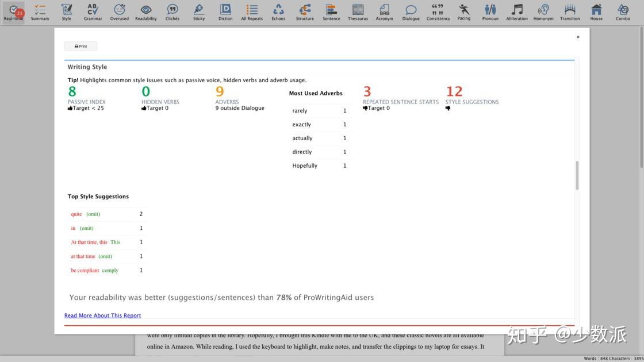Image resolution: width=644 pixels, height=362 pixels.
Task: Click the Style Suggestions count 12
Action: pyautogui.click(x=454, y=91)
